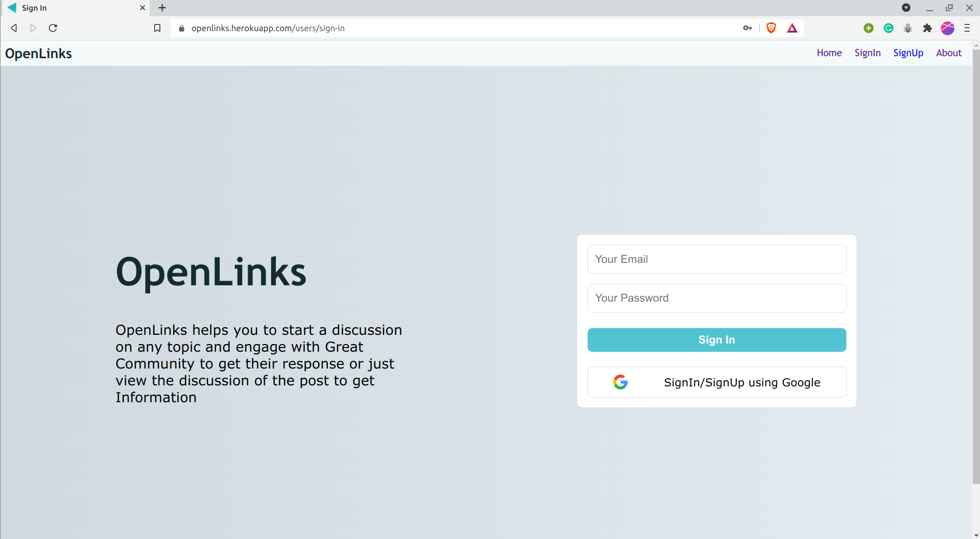
Task: Click the OpenLinks description paragraph
Action: tap(259, 363)
